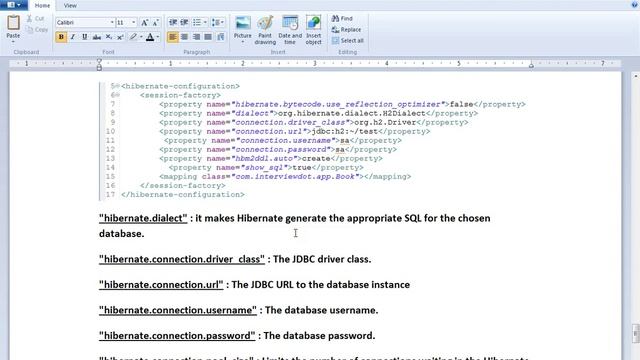640x360 pixels.
Task: Open the font size 11 dropdown
Action: coord(133,22)
